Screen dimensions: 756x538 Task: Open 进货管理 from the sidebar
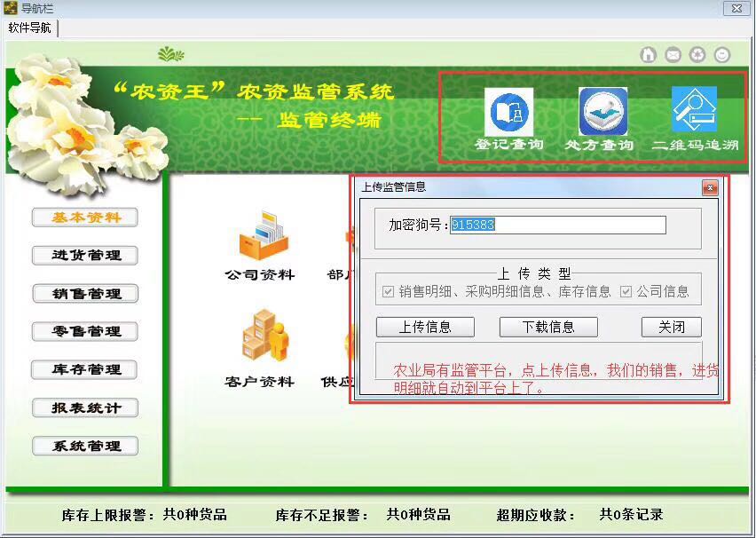click(85, 256)
